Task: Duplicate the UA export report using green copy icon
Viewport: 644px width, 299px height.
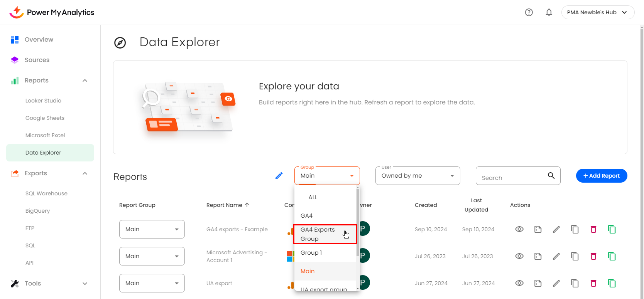Action: coord(612,283)
